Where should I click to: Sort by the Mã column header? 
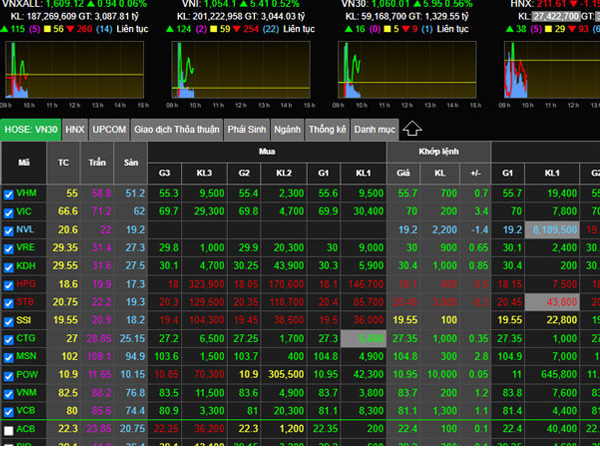tap(24, 163)
